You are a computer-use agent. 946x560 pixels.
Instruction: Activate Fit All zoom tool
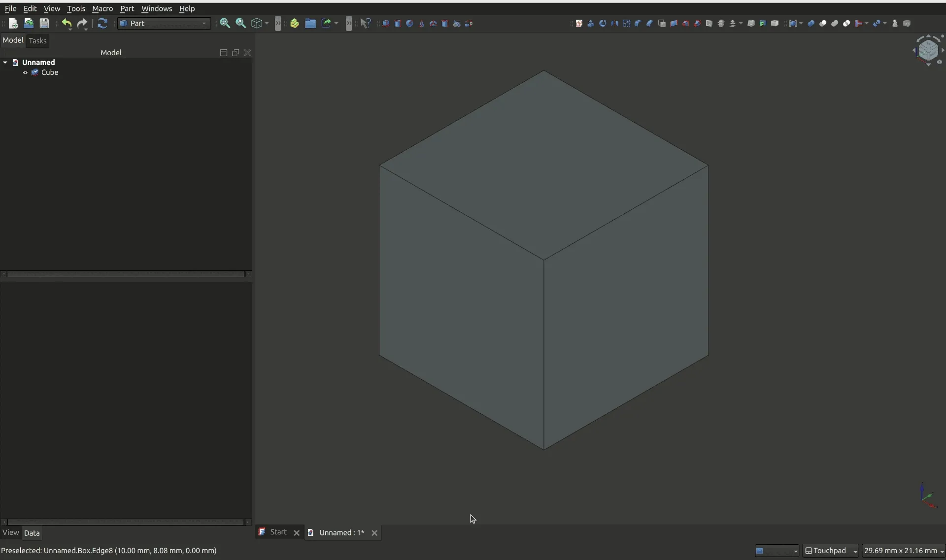pos(226,23)
